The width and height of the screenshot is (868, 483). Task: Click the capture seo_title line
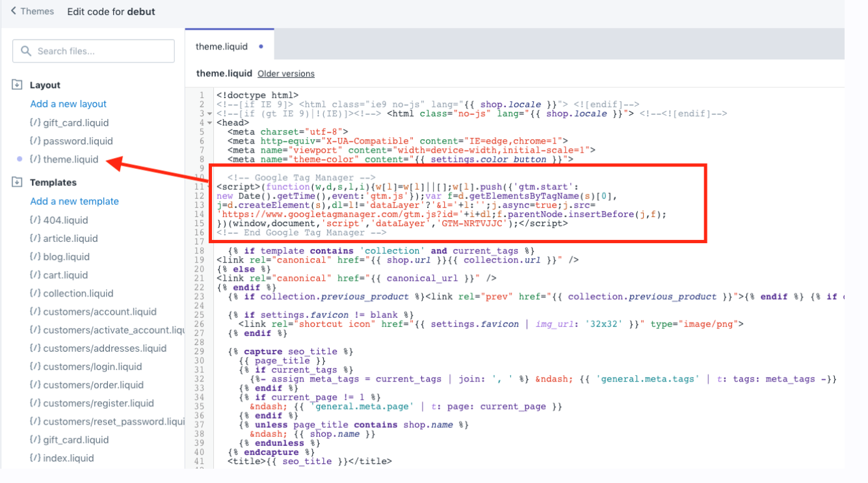(291, 352)
